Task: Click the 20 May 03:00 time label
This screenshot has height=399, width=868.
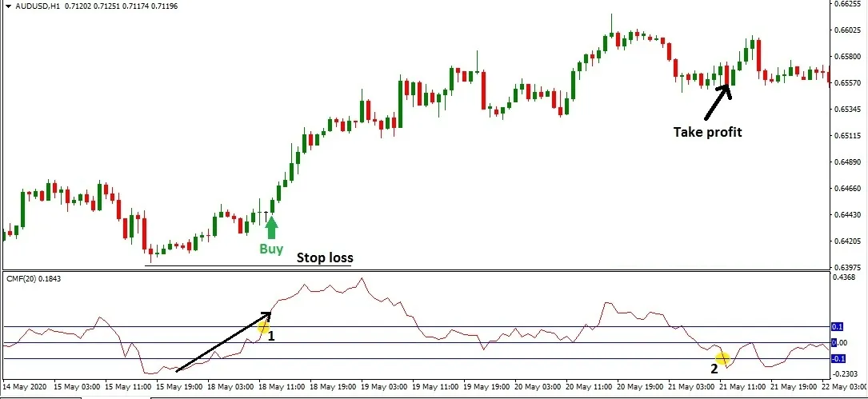Action: click(x=538, y=385)
